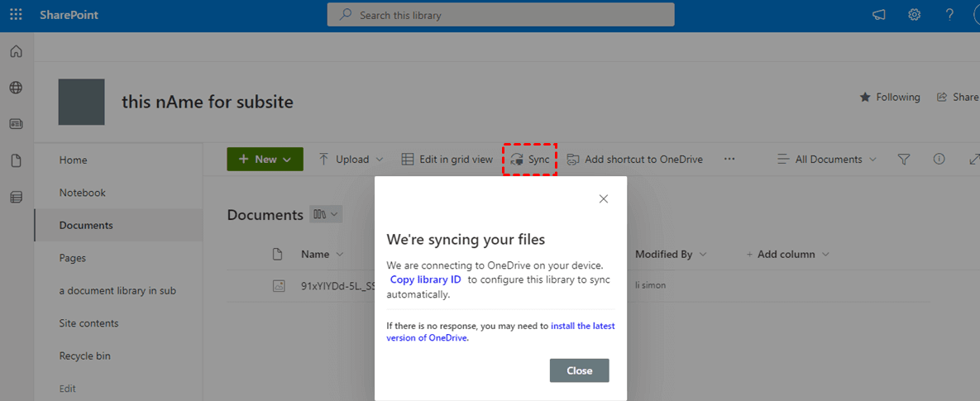Open the help question mark icon
980x401 pixels.
[x=949, y=15]
